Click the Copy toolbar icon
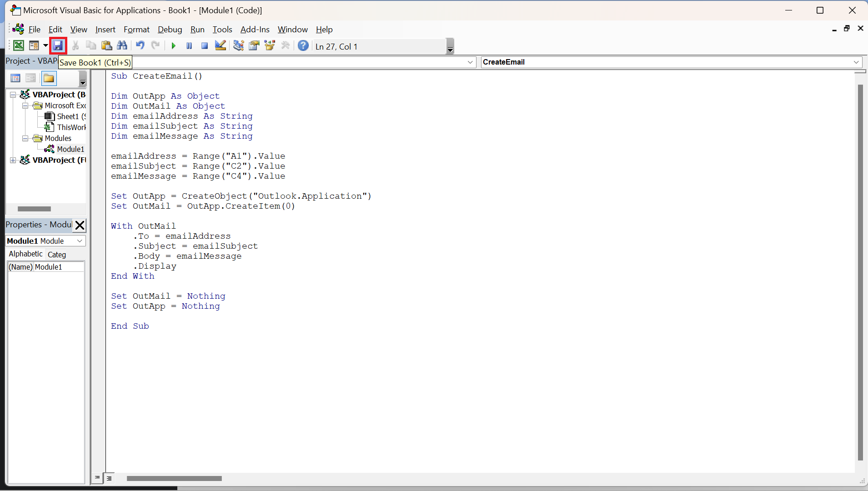Viewport: 868px width, 491px height. 91,45
